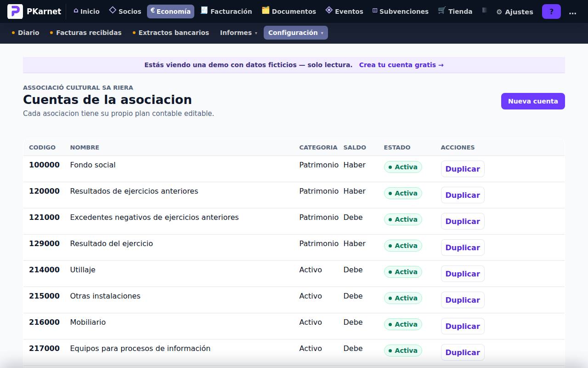This screenshot has width=588, height=368.
Task: Click the name 'Utillaje'
Action: coord(83,270)
